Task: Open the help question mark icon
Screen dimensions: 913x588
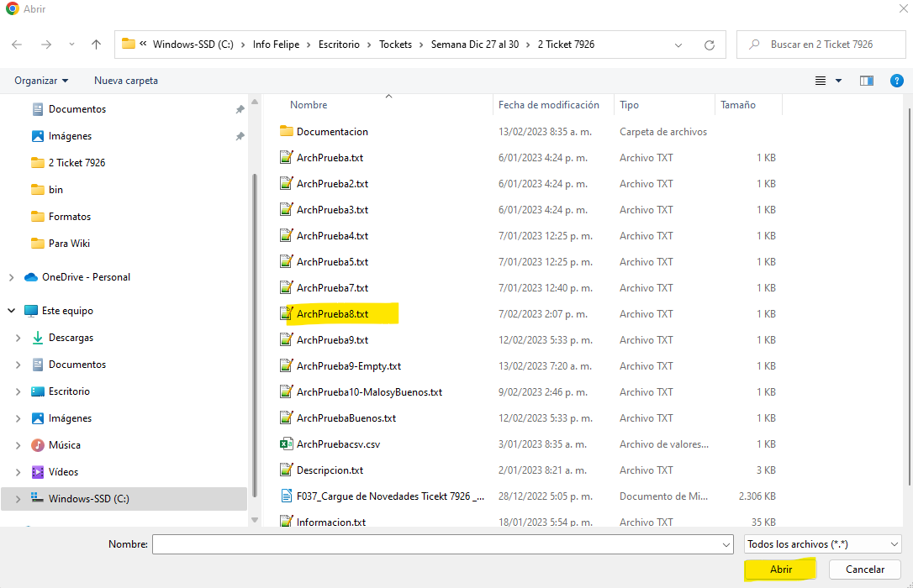Action: [x=896, y=81]
